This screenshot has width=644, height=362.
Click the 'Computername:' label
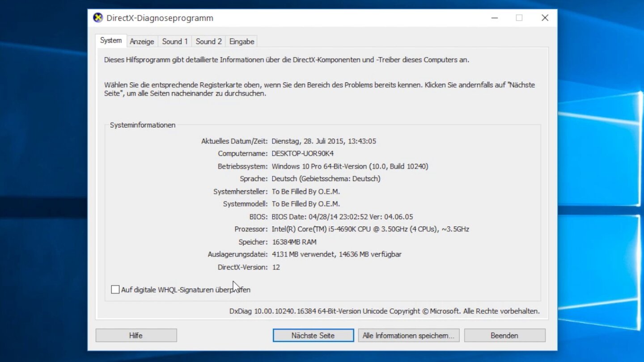point(243,154)
